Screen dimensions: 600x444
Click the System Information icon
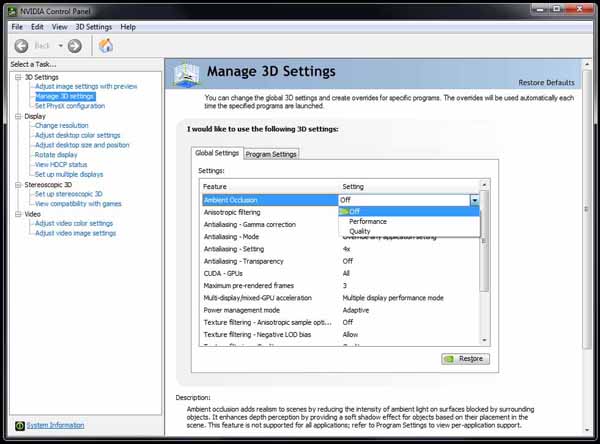pos(20,425)
